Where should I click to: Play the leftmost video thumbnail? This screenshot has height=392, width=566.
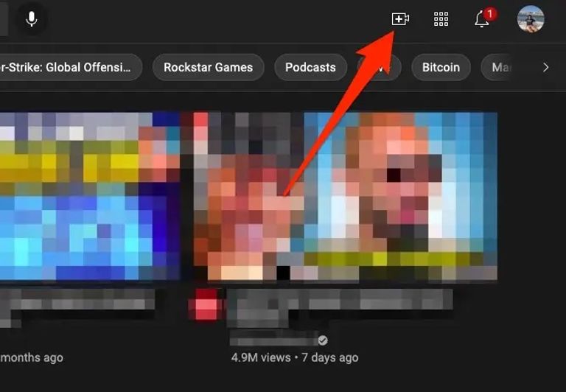click(x=88, y=196)
